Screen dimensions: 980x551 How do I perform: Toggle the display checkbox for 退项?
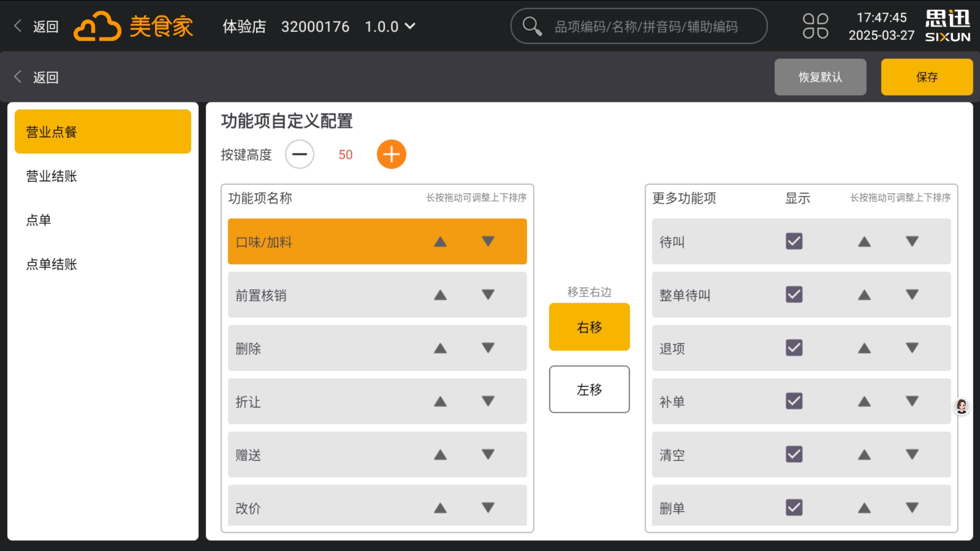pos(793,348)
